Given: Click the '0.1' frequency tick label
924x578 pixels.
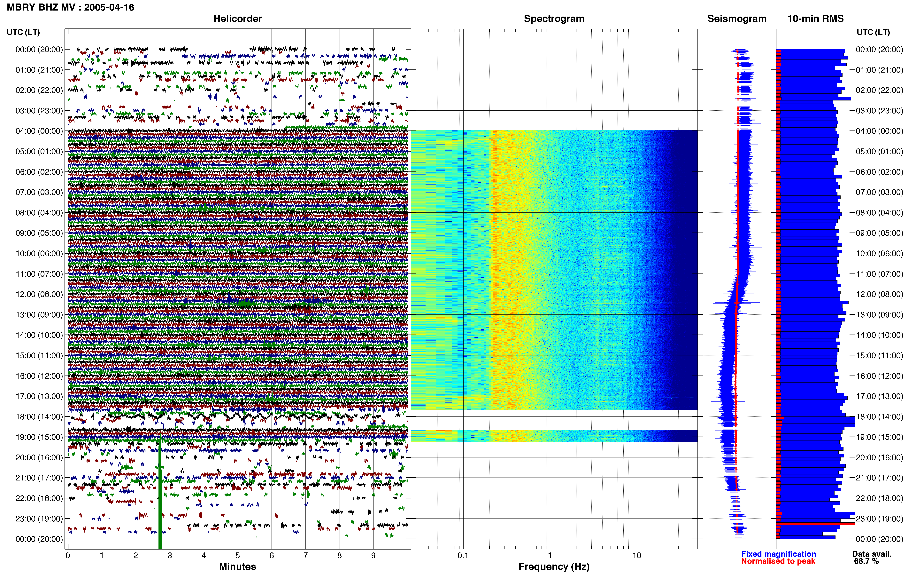Looking at the screenshot, I should (463, 555).
